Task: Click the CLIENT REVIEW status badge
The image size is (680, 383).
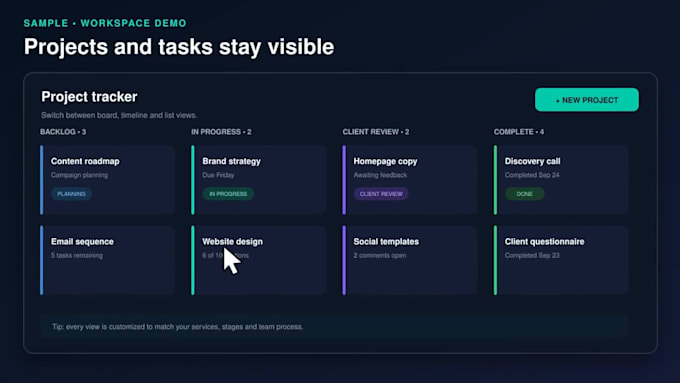Action: point(381,194)
